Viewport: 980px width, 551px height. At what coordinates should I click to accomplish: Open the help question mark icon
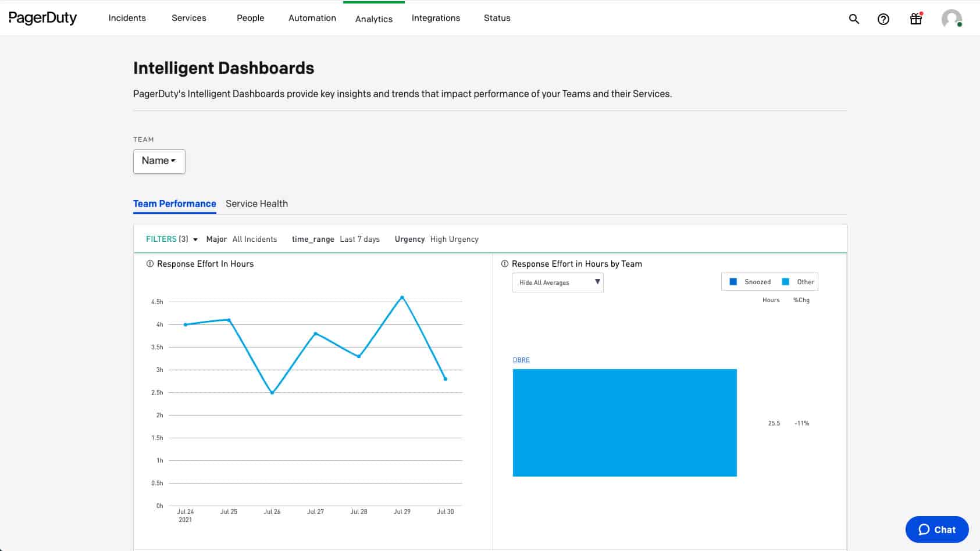click(x=883, y=19)
